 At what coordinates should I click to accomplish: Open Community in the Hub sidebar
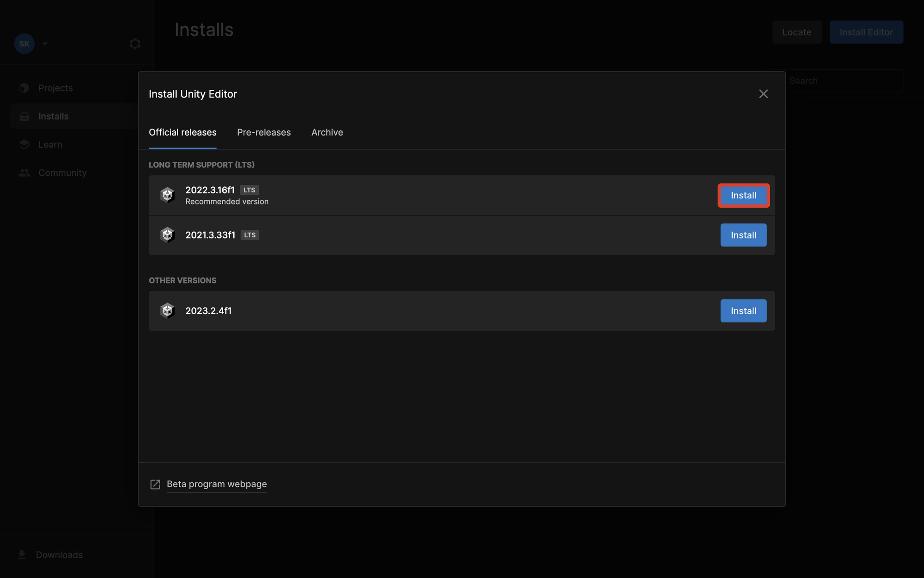62,172
